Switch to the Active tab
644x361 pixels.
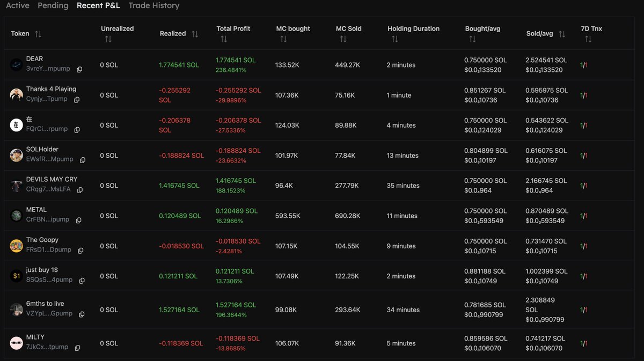click(18, 5)
